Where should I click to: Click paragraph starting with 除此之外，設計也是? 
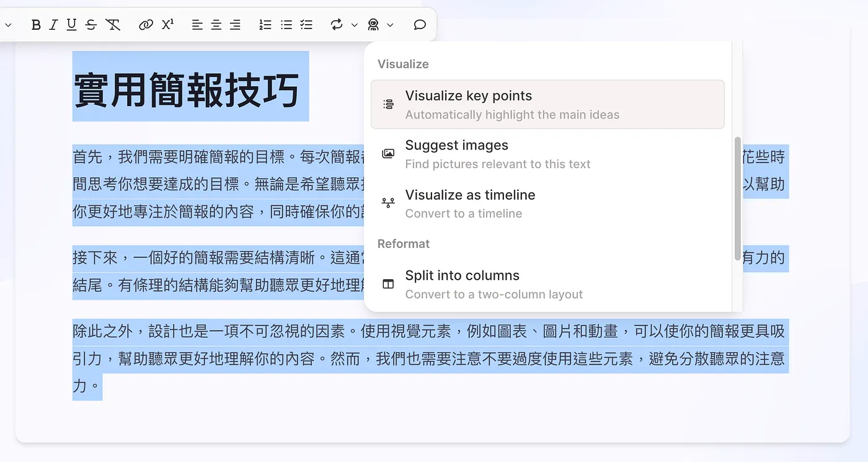click(430, 358)
